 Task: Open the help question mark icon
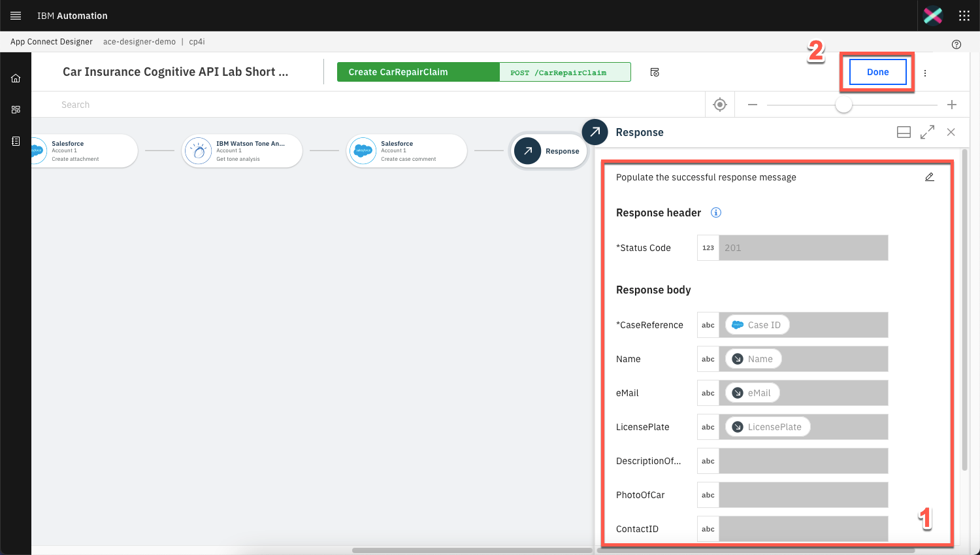pos(956,44)
